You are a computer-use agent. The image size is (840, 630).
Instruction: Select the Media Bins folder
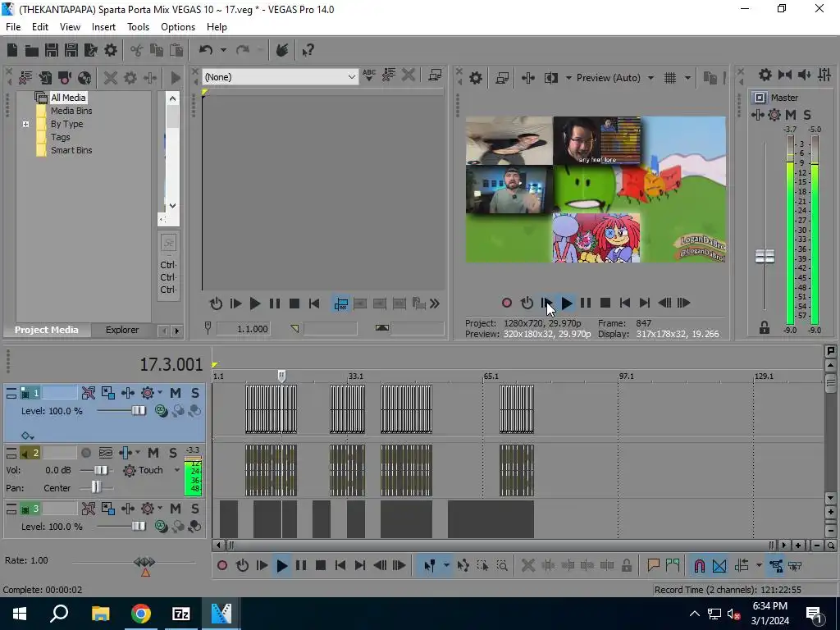click(x=71, y=111)
